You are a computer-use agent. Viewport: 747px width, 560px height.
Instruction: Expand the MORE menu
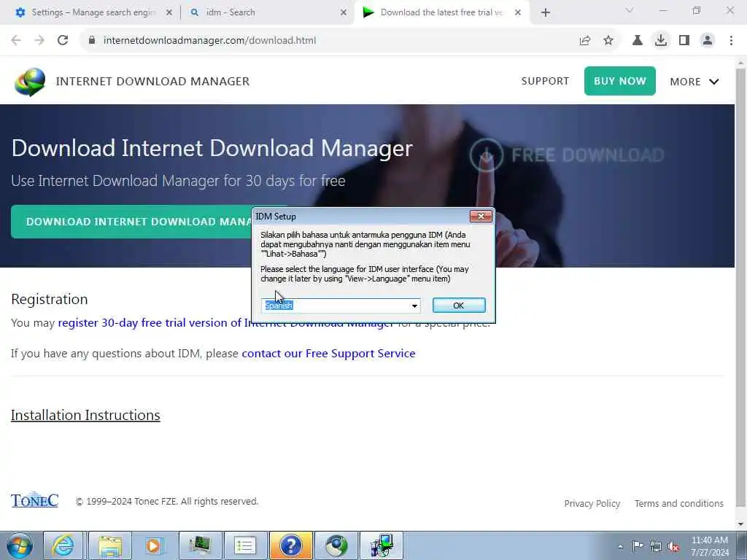(x=694, y=82)
